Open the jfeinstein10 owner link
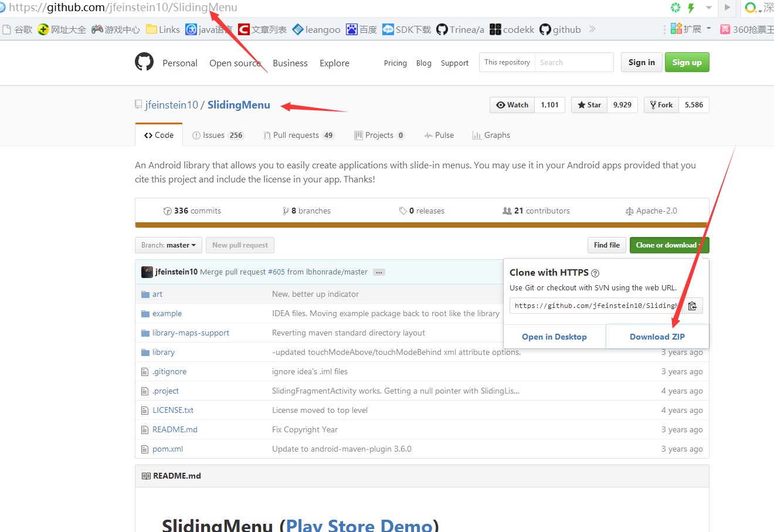This screenshot has width=774, height=532. click(x=172, y=105)
